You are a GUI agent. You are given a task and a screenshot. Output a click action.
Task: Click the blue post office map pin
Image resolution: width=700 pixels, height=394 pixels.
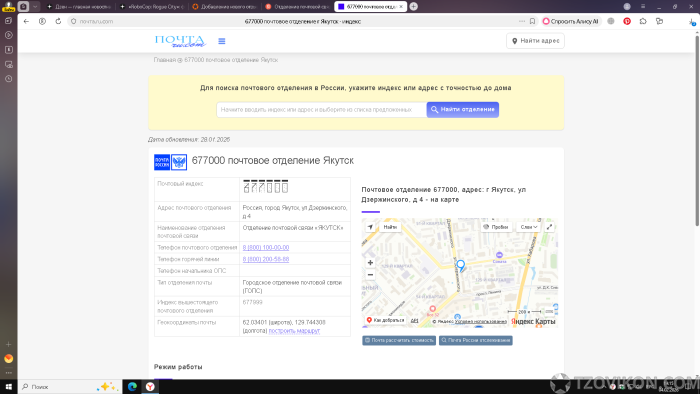coord(461,266)
